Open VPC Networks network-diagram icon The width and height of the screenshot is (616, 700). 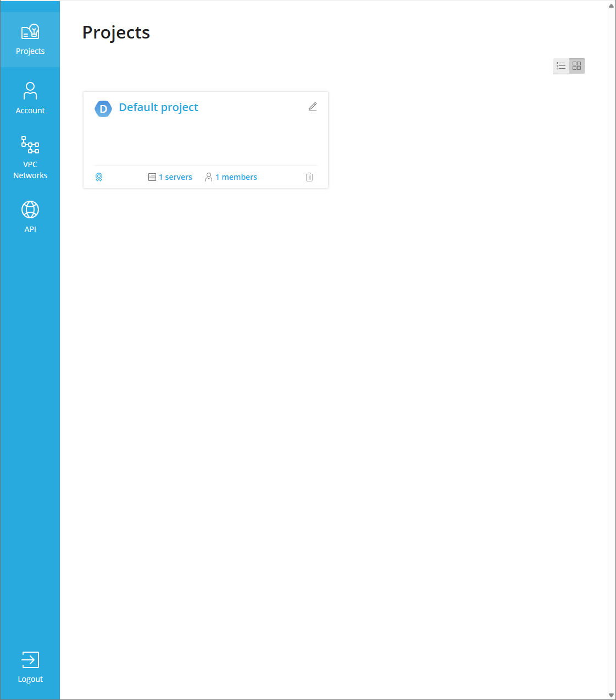tap(30, 145)
